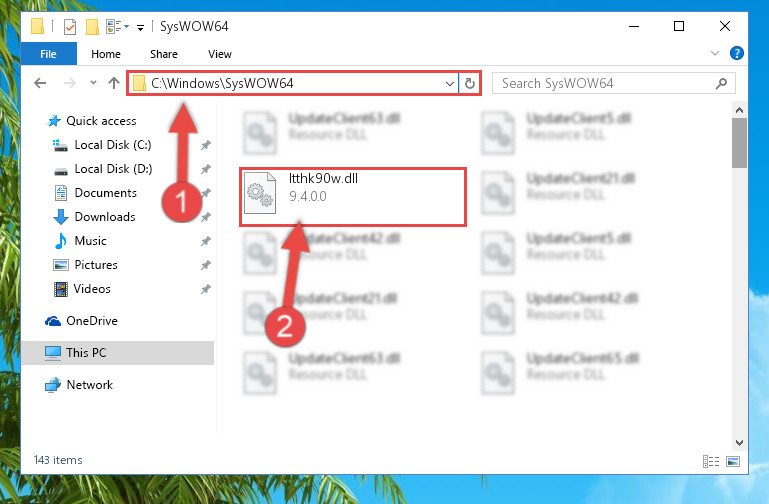Image resolution: width=769 pixels, height=504 pixels.
Task: Open Local Disk (C:) in sidebar
Action: tap(113, 145)
